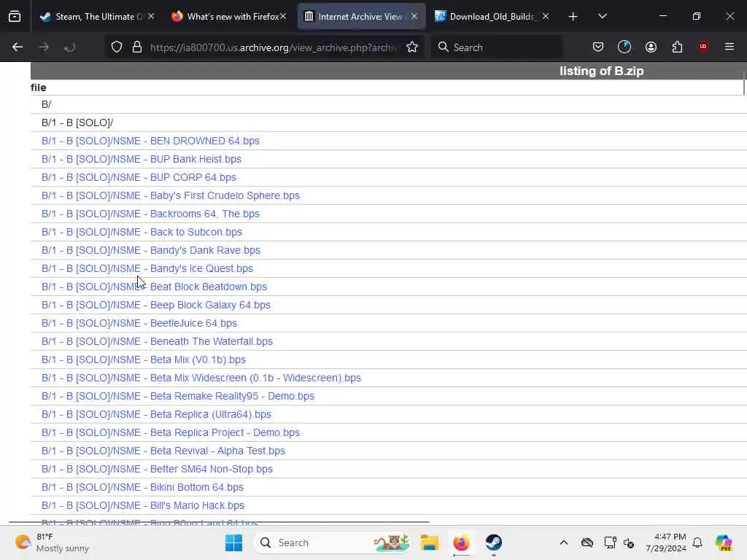Screen dimensions: 747x560
Task: Open Beta Mix (V0.1b).bps link
Action: (x=144, y=359)
